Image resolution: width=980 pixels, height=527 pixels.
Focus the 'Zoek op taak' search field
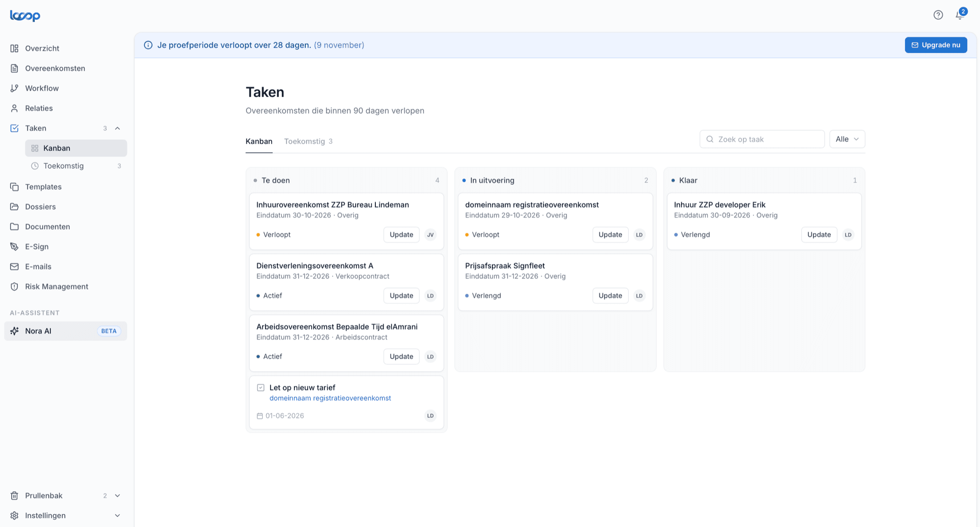762,139
